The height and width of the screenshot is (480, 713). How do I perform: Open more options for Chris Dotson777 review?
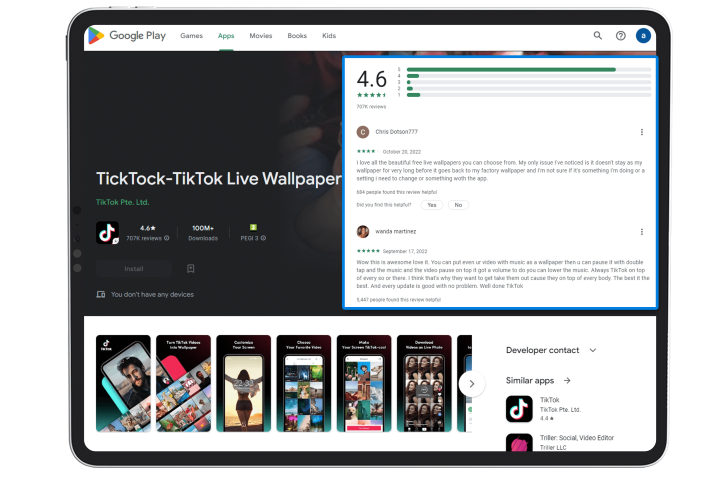(642, 132)
